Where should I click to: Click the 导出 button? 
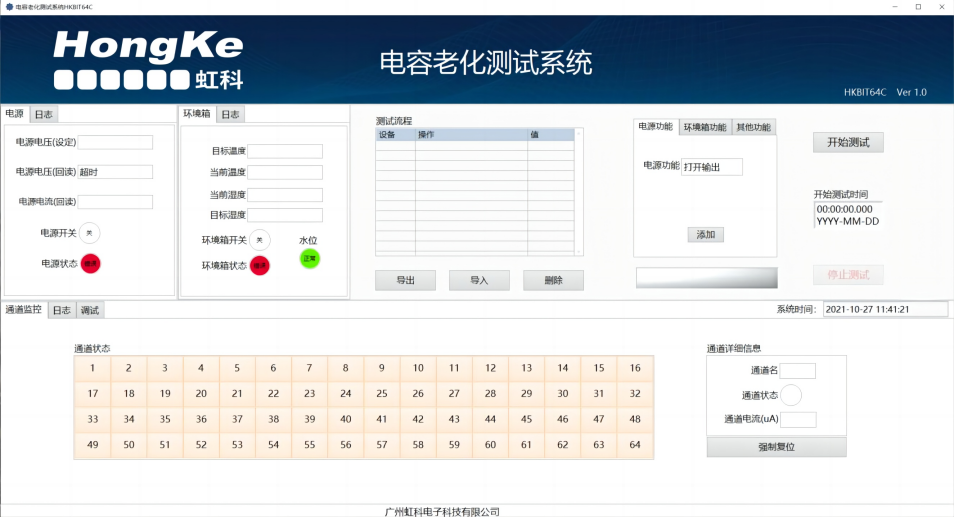click(405, 280)
